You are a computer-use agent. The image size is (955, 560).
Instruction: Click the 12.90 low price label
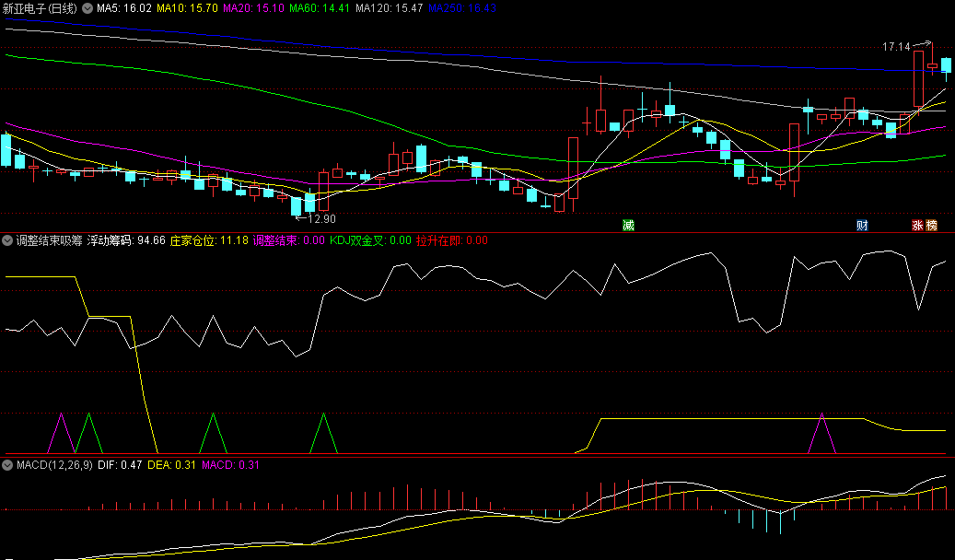pos(322,219)
